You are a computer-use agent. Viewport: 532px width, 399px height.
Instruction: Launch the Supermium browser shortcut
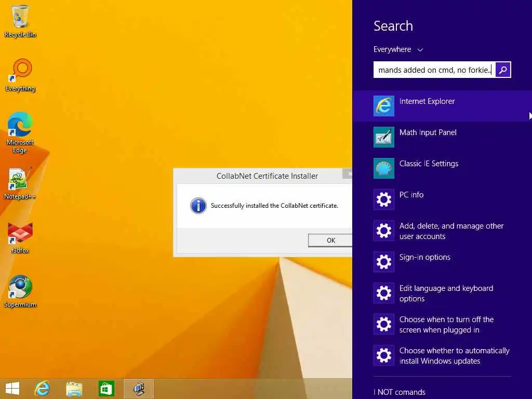click(20, 291)
